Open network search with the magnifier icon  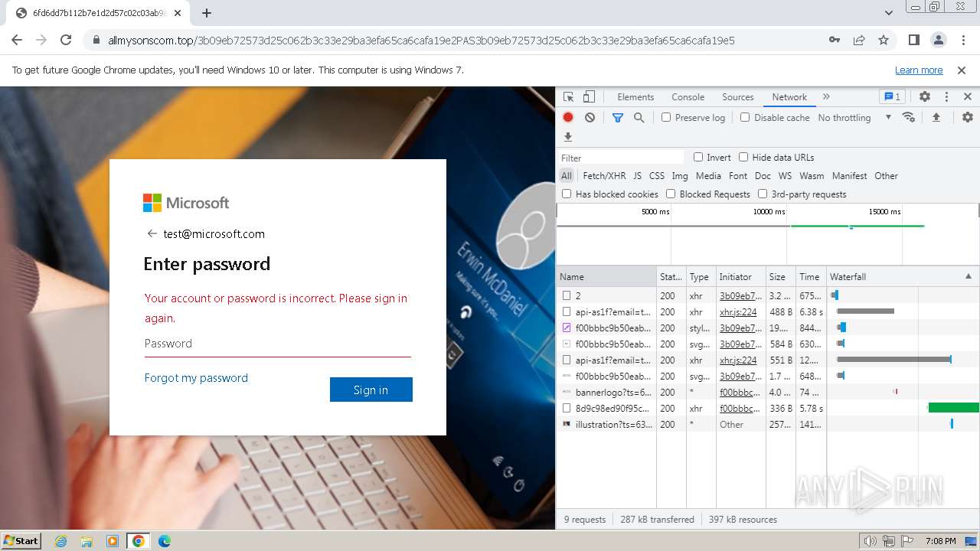[639, 117]
